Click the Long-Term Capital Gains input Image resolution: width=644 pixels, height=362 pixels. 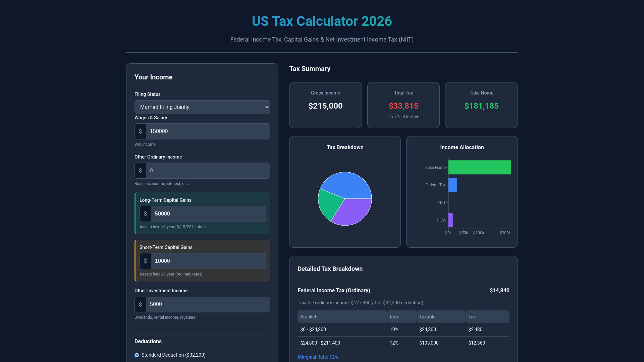click(208, 214)
